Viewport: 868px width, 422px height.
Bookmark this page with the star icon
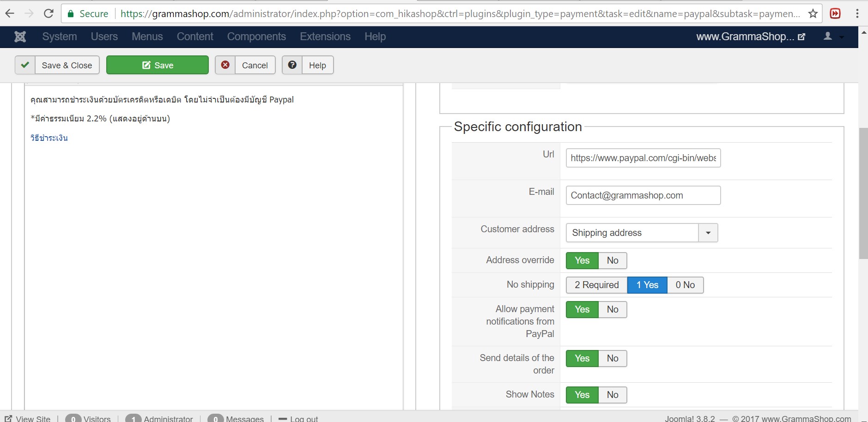[x=813, y=13]
